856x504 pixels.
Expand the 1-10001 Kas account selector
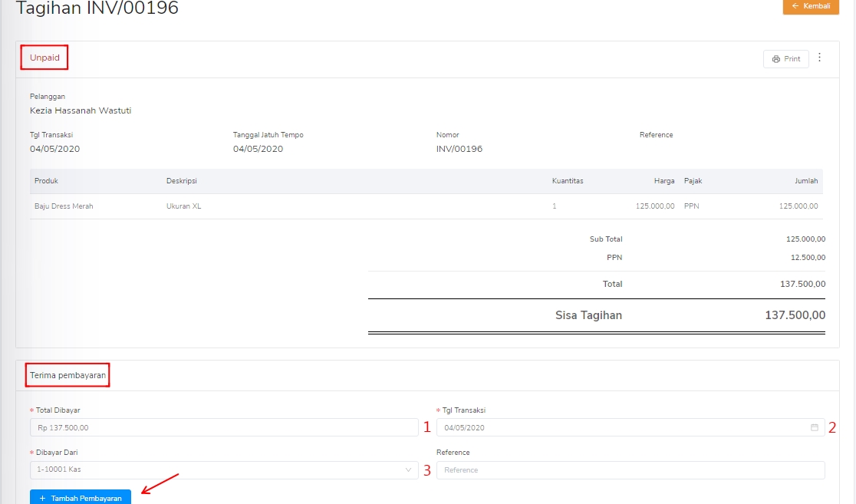pos(222,469)
